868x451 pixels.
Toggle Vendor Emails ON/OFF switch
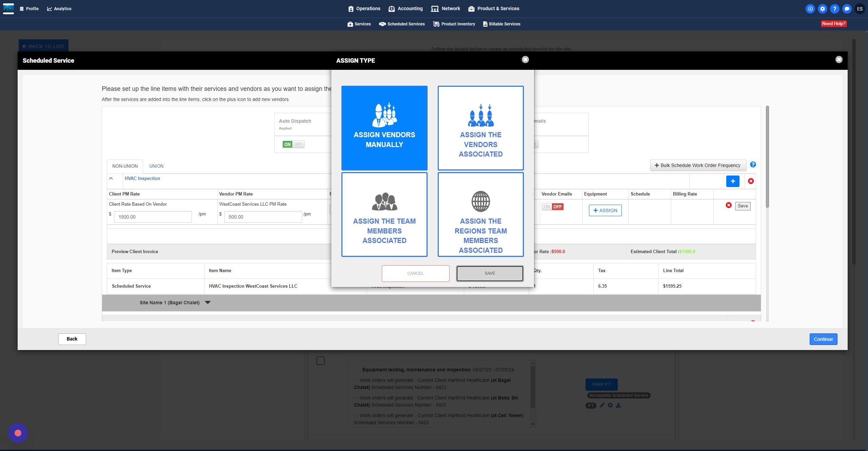pos(552,207)
